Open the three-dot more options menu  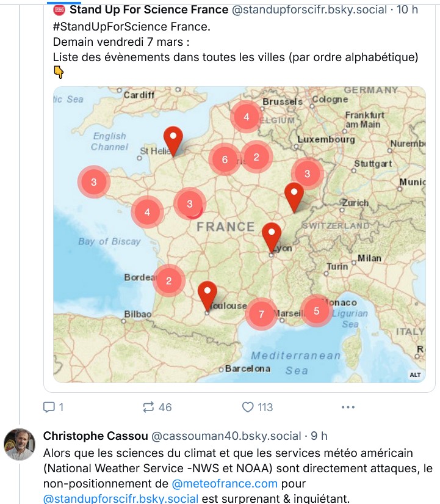pos(348,407)
